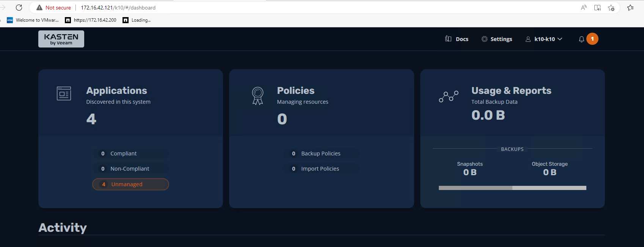Click the Policies ribbon award icon

tap(258, 96)
